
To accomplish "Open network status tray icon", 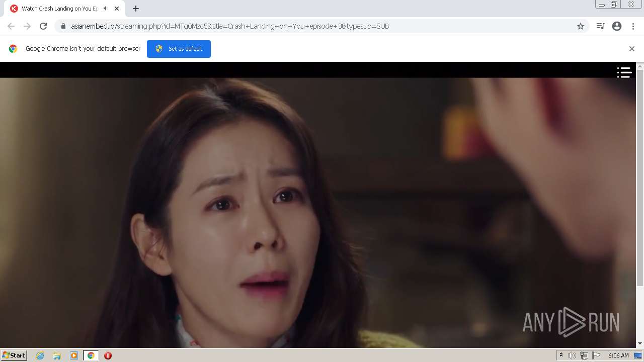I will coord(584,355).
